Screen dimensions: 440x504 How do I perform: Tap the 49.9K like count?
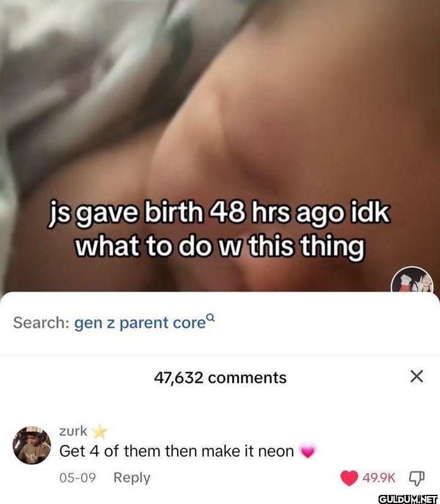point(379,478)
